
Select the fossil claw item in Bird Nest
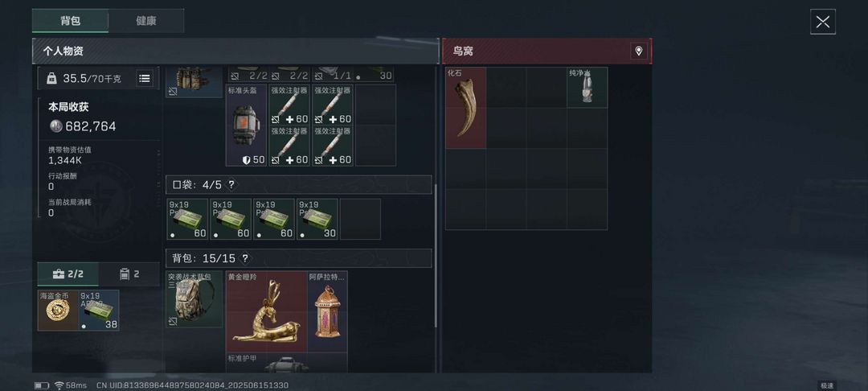coord(465,108)
